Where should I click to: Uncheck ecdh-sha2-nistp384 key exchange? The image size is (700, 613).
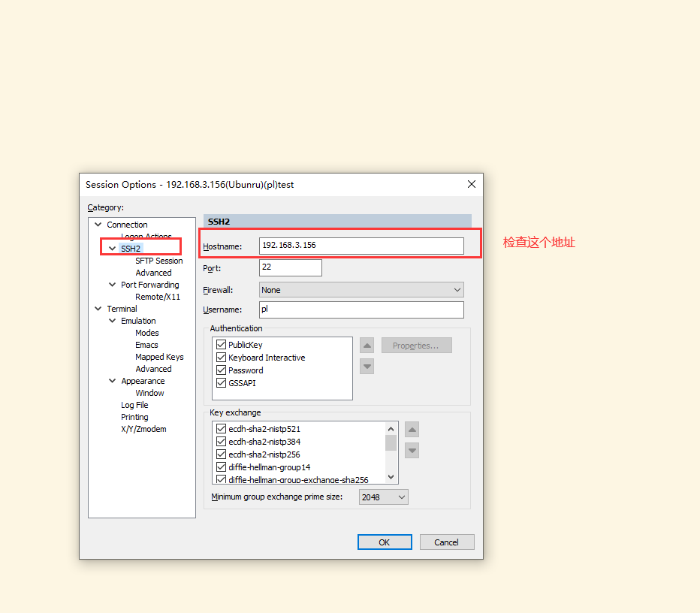coord(221,442)
